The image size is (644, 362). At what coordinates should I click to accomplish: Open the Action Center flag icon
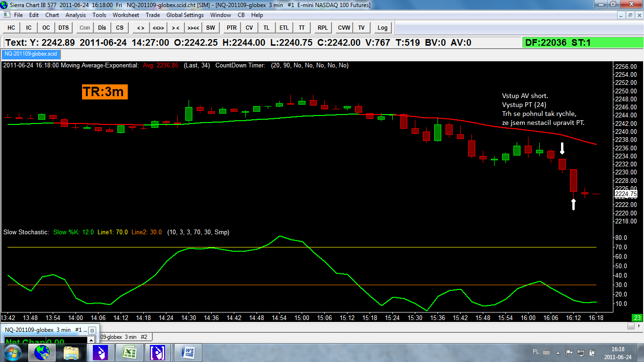570,352
